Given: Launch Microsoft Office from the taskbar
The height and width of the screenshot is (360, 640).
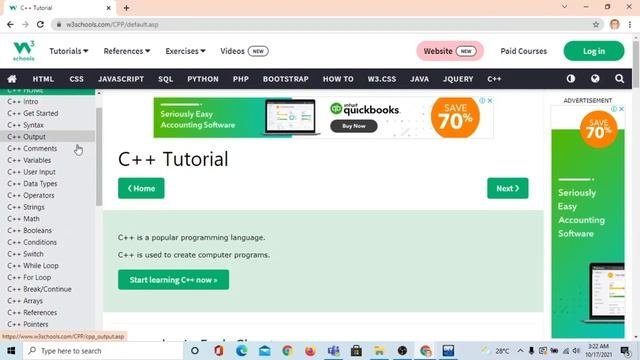Looking at the screenshot, I should click(x=218, y=351).
